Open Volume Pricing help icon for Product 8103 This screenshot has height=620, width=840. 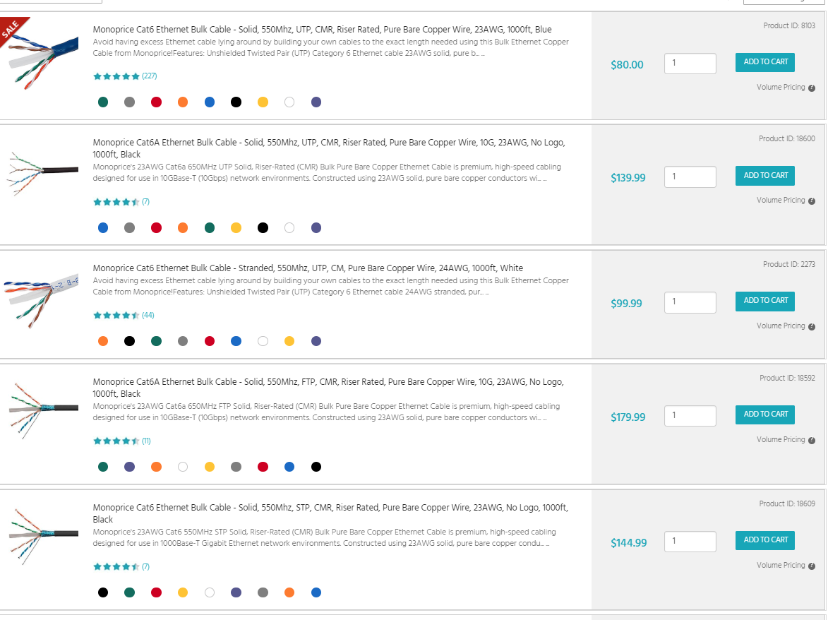coord(812,88)
